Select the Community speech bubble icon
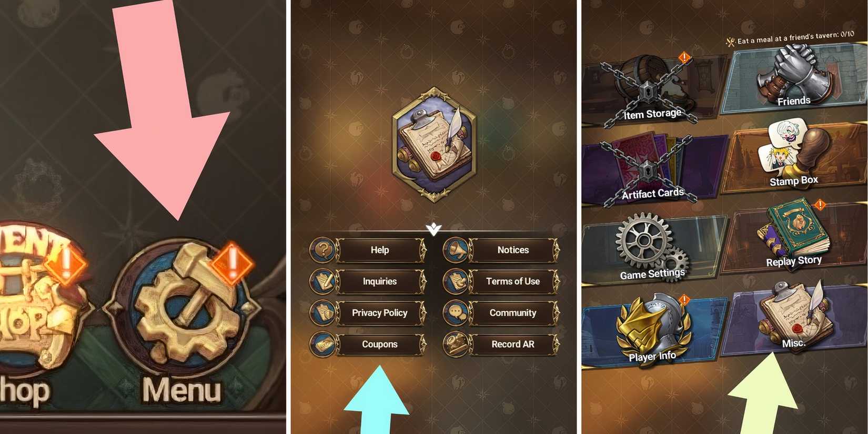868x434 pixels. (456, 313)
